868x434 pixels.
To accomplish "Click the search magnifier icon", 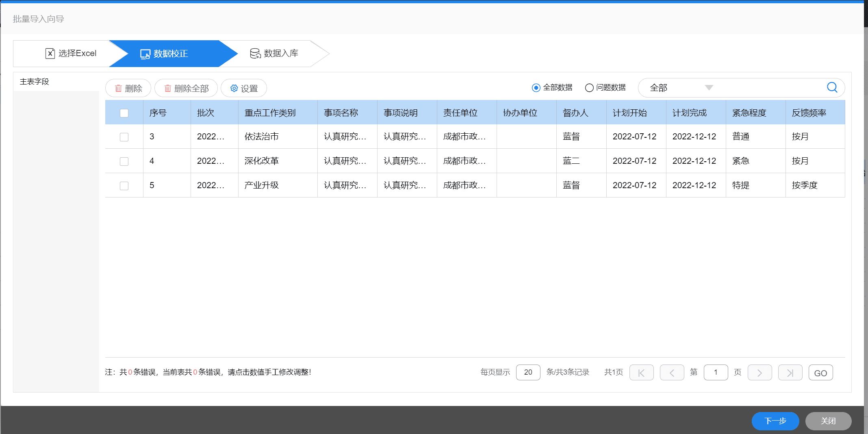I will click(832, 87).
